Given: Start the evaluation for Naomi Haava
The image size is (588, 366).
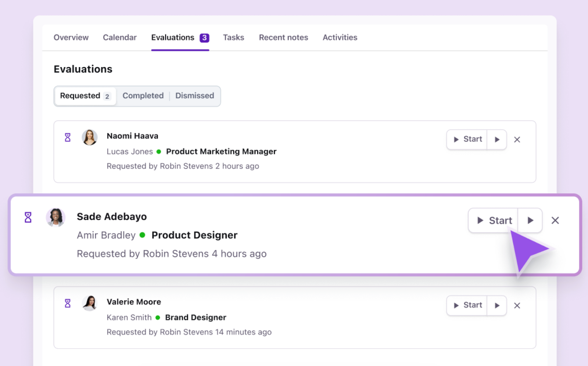Looking at the screenshot, I should coord(467,140).
